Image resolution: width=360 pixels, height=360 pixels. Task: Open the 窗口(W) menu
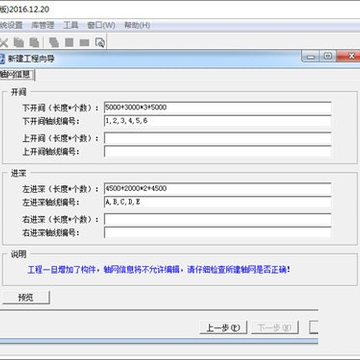pos(101,25)
